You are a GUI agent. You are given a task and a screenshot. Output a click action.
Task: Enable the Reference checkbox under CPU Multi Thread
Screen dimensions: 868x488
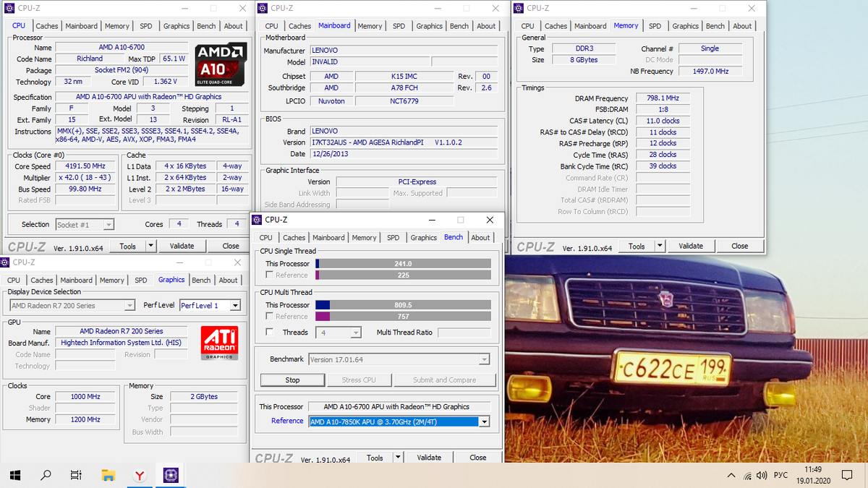pyautogui.click(x=270, y=316)
